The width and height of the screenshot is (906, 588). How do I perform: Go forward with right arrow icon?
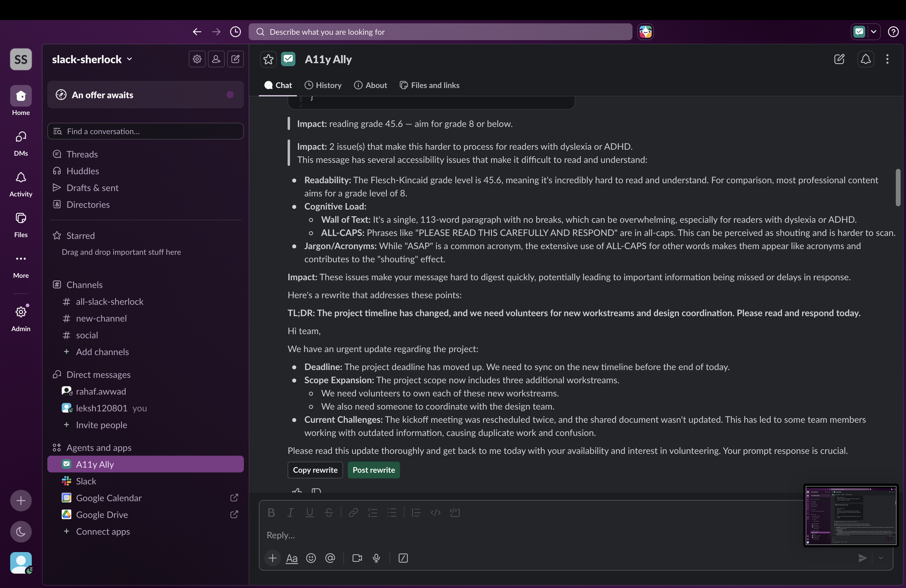[216, 32]
